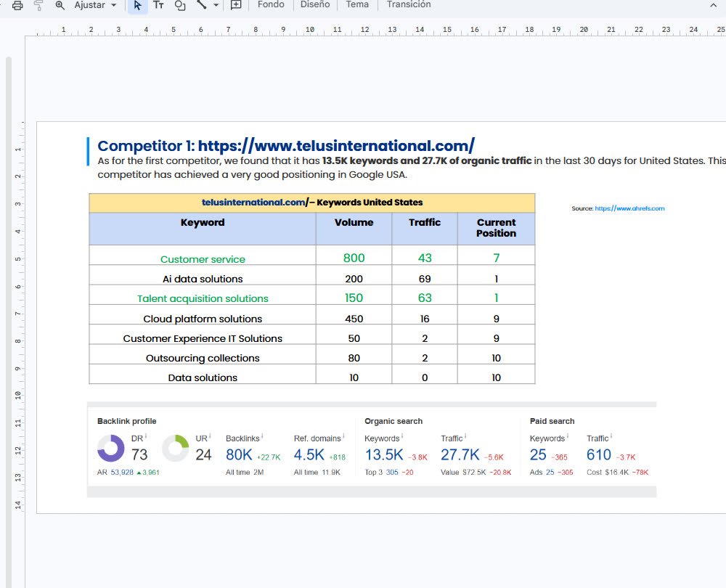
Task: Click the Add comment icon
Action: [236, 5]
